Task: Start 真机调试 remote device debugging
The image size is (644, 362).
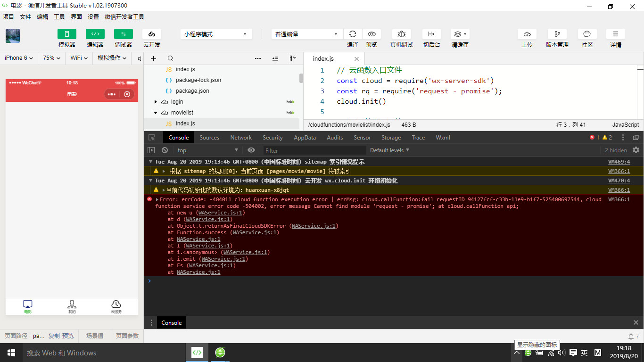Action: 401,34
